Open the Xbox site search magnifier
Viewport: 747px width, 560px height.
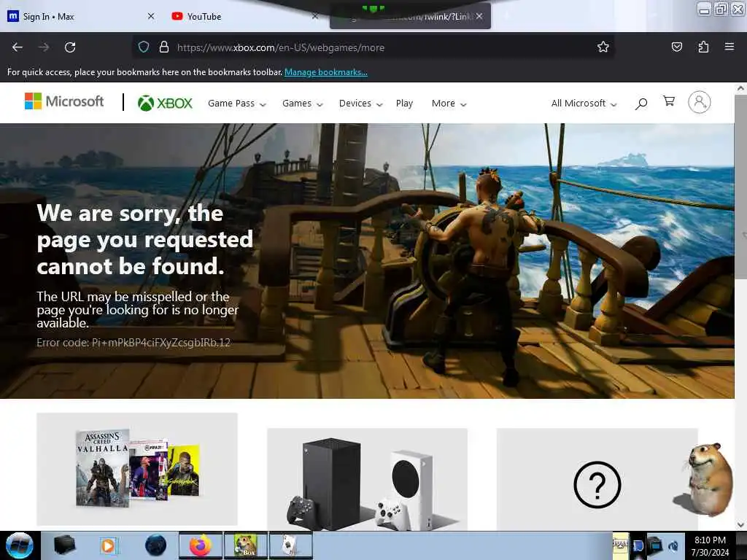pos(641,104)
